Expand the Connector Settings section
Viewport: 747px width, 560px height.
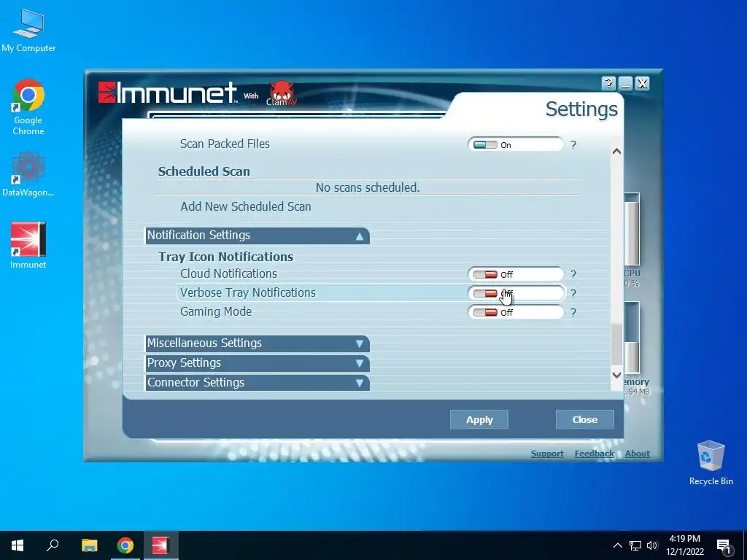pos(258,382)
